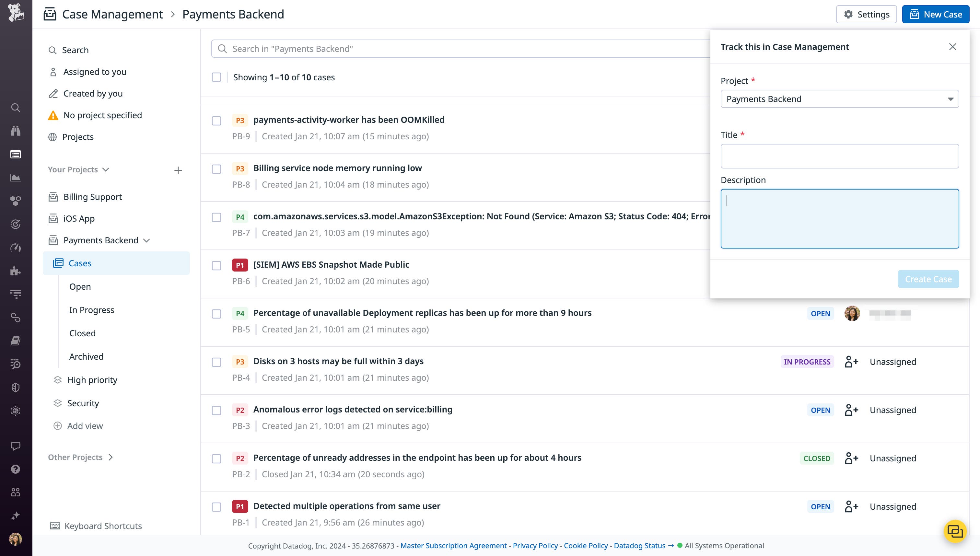Viewport: 980px width, 556px height.
Task: Collapse the Your Projects section
Action: coord(106,169)
